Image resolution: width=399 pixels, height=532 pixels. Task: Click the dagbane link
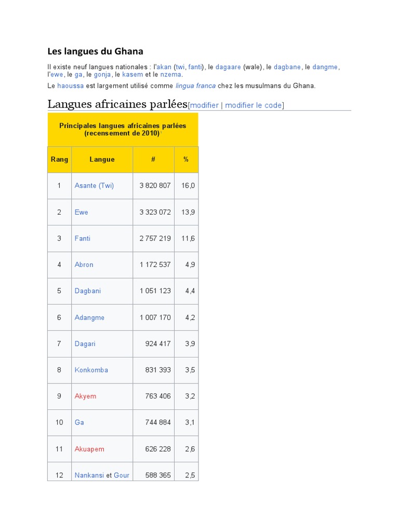pyautogui.click(x=287, y=67)
